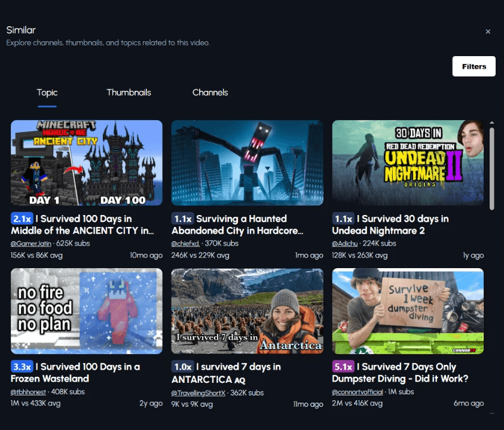Open title I survived 7 days in ANTARCTICA
The height and width of the screenshot is (430, 504).
[226, 373]
